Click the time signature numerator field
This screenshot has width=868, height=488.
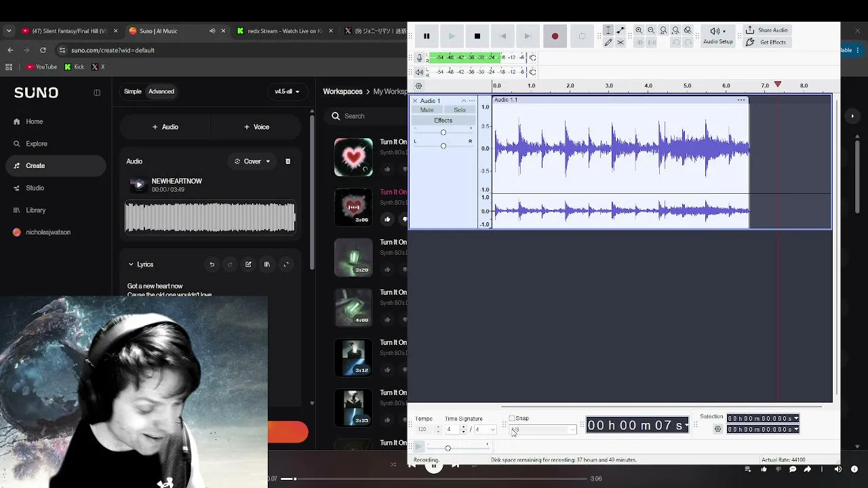click(x=452, y=430)
